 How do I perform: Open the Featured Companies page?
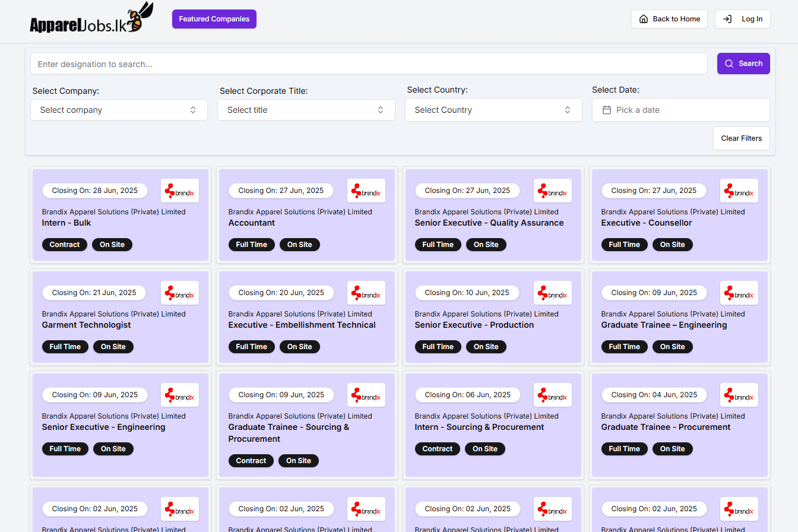214,19
